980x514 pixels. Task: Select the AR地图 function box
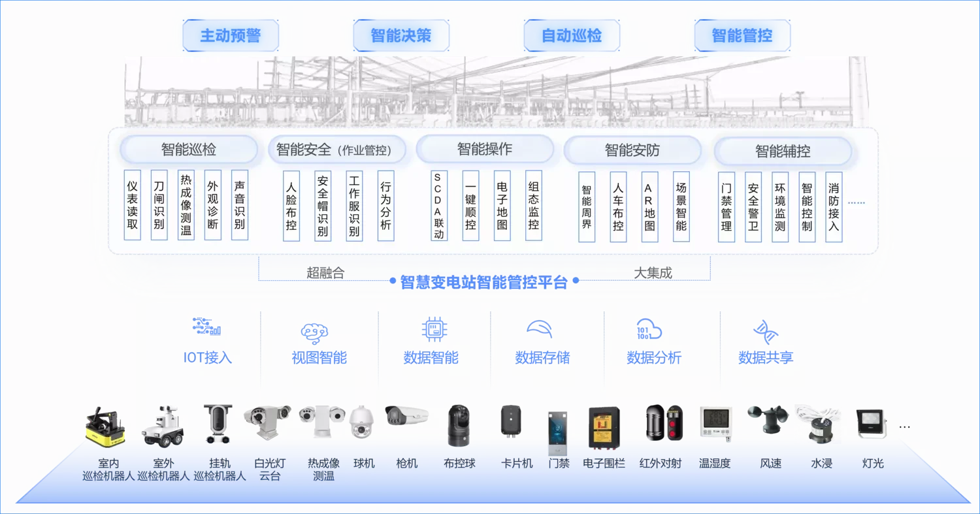[x=649, y=206]
